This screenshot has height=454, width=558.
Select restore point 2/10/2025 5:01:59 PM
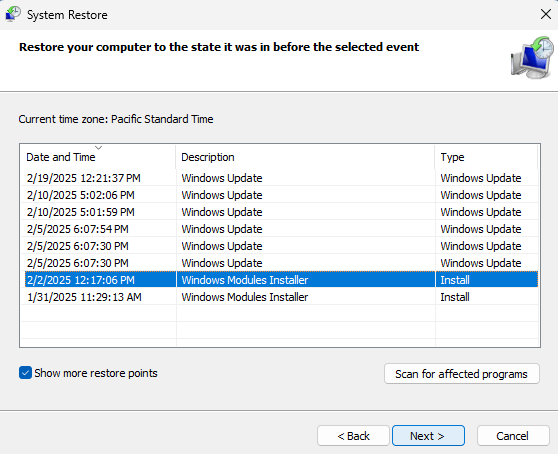coord(279,212)
